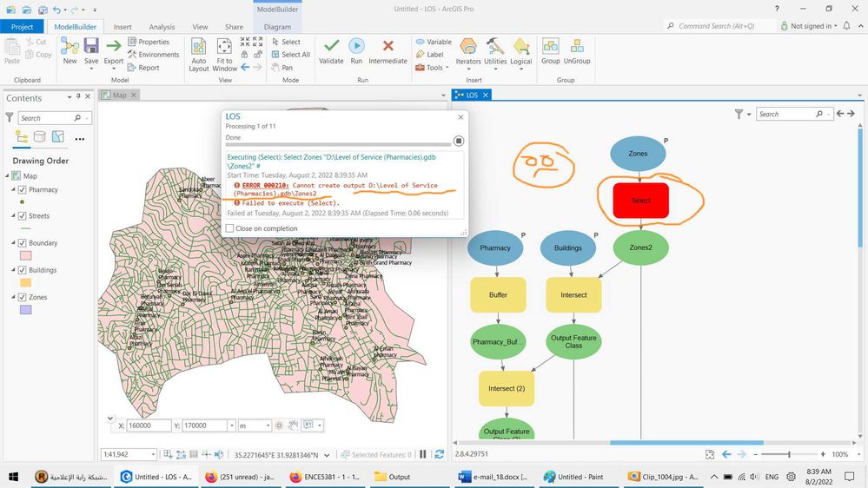Uncheck the Buildings layer checkbox

(x=22, y=270)
